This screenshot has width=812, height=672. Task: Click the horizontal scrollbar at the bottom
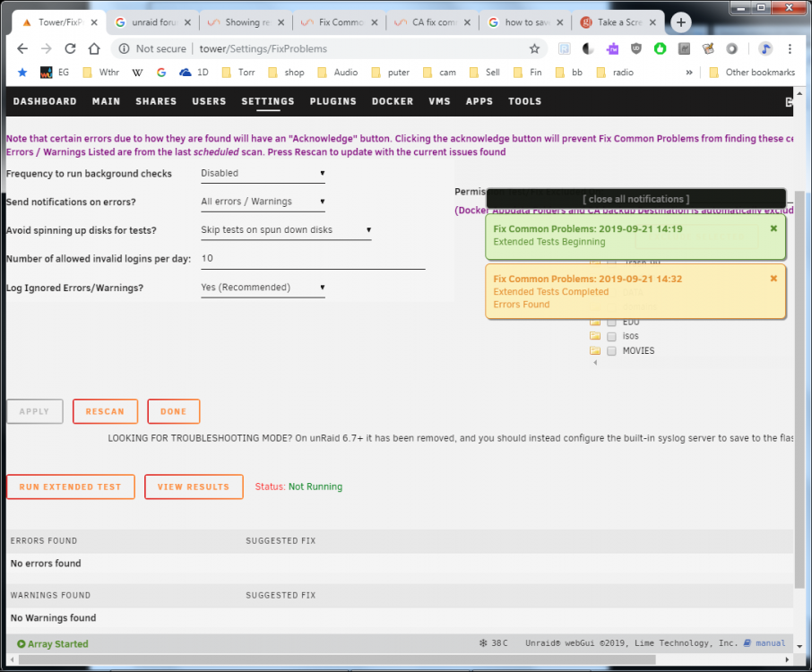(337, 659)
